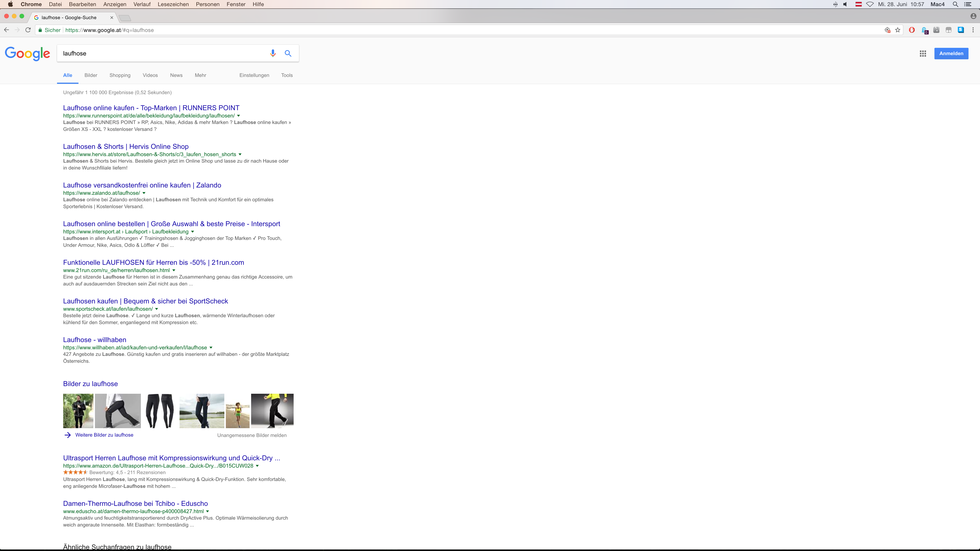Click the voice search microphone icon

pos(272,53)
